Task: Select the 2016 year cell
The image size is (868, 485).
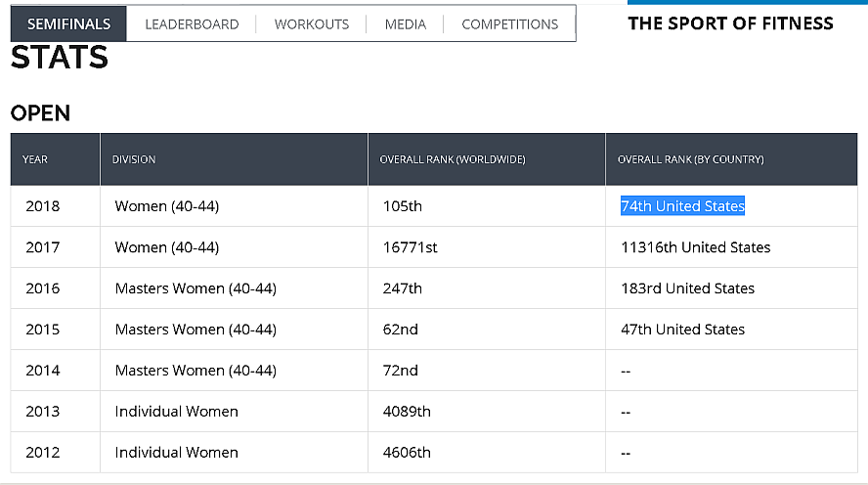Action: pyautogui.click(x=56, y=287)
